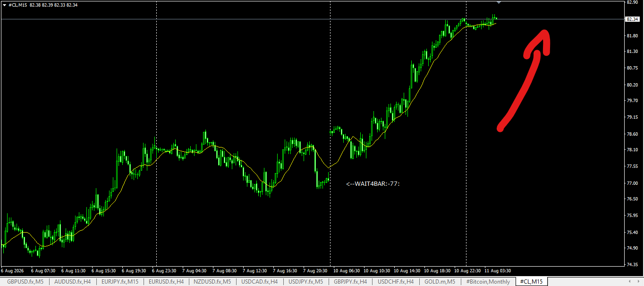Open the USDCAD.fx,H4 chart tab
The height and width of the screenshot is (286, 644).
(259, 282)
